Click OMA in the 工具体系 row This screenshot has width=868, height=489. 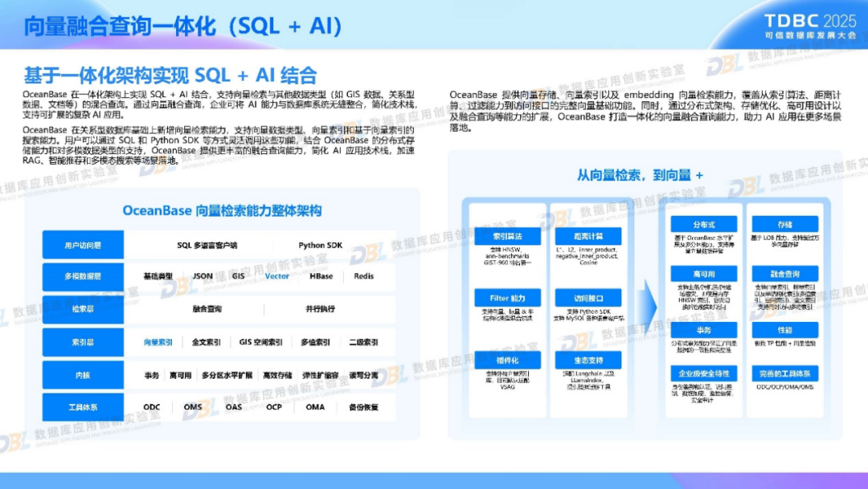[315, 407]
